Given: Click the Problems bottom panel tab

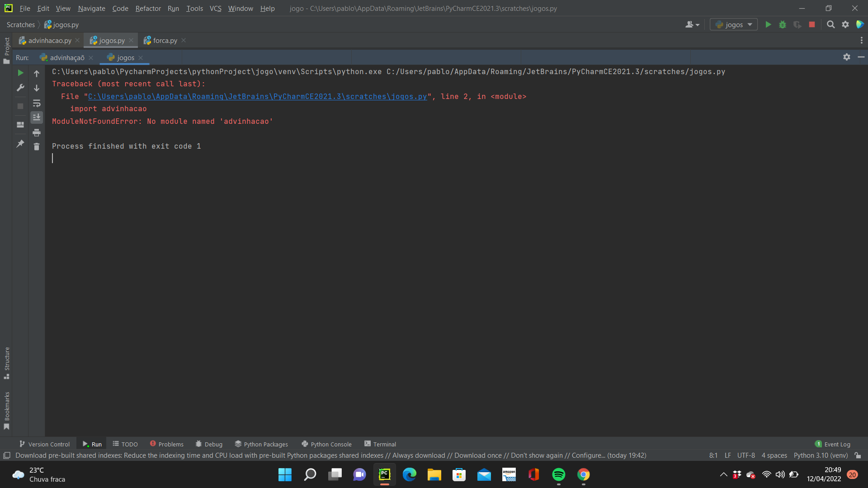Looking at the screenshot, I should pos(168,444).
